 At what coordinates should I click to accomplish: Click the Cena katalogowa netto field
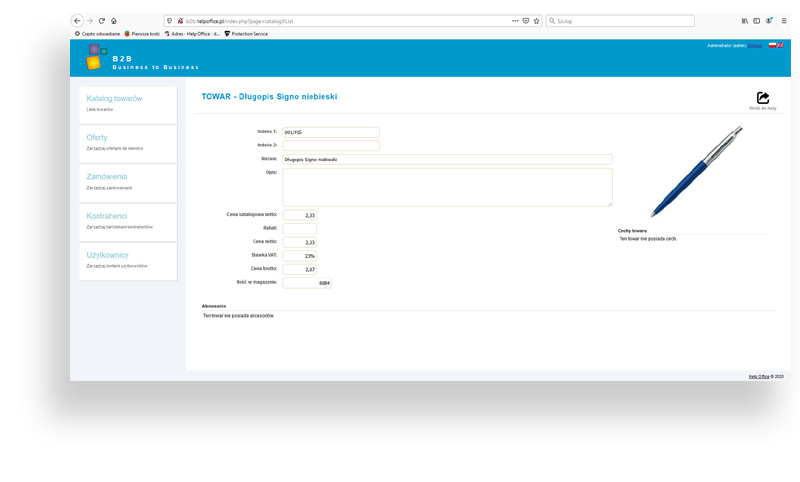[299, 215]
